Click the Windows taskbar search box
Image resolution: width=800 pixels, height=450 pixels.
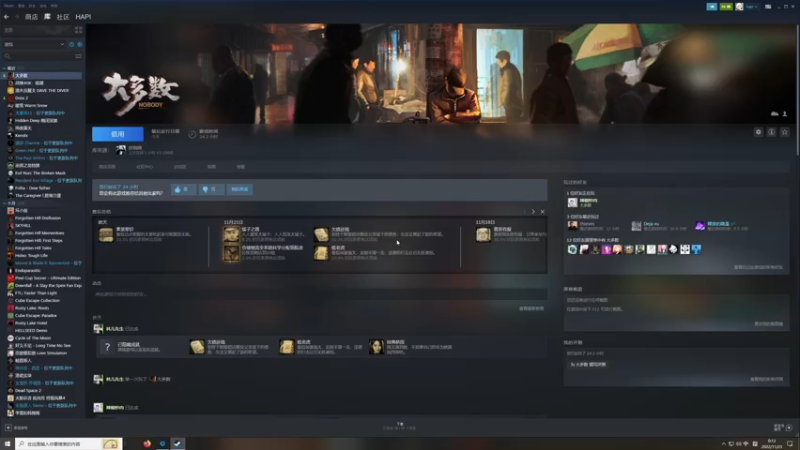pos(69,444)
